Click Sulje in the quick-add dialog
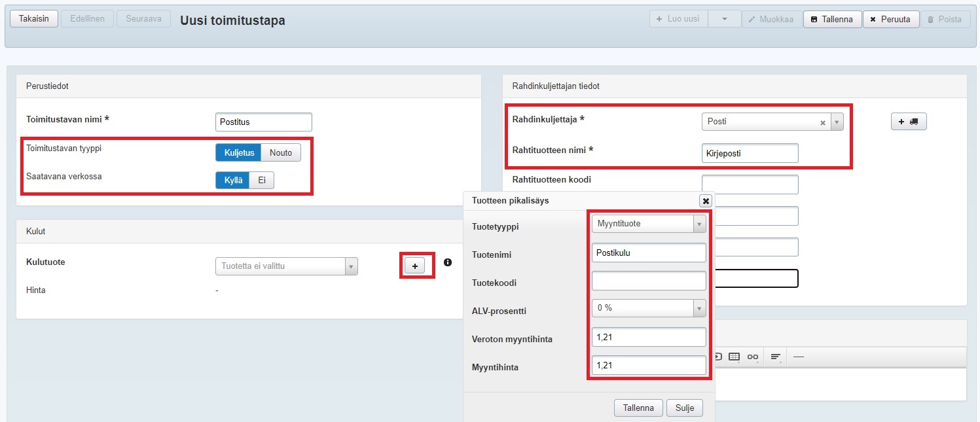This screenshot has width=980, height=422. 685,408
